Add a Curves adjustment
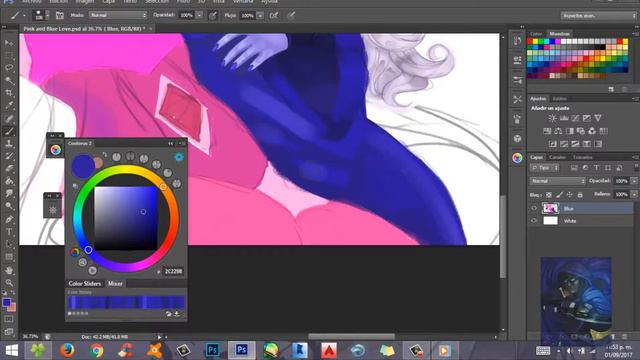 575,118
